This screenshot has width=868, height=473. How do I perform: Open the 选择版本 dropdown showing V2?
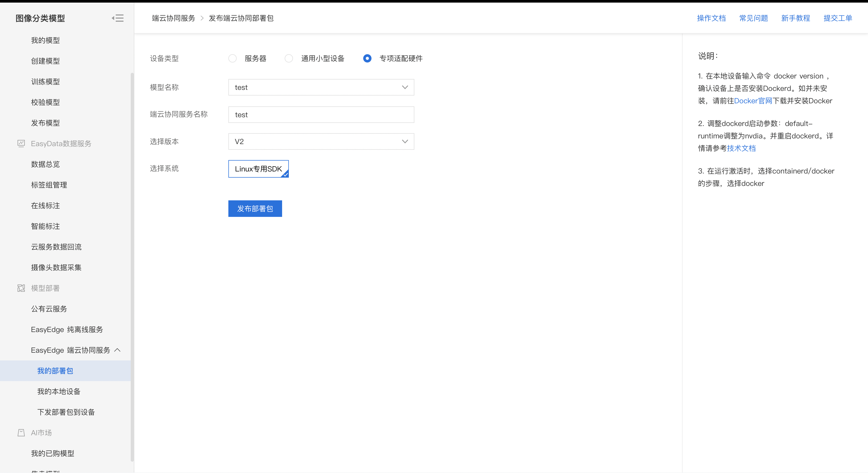321,142
